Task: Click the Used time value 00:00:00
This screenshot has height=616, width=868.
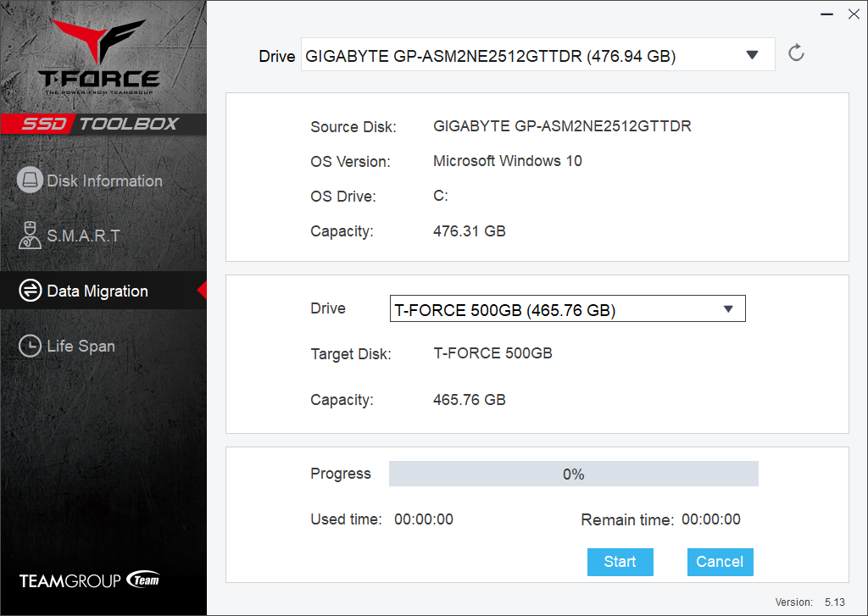Action: coord(424,519)
